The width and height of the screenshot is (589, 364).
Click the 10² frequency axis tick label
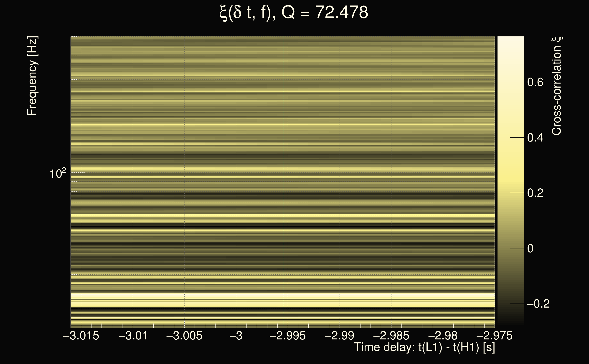coord(58,173)
